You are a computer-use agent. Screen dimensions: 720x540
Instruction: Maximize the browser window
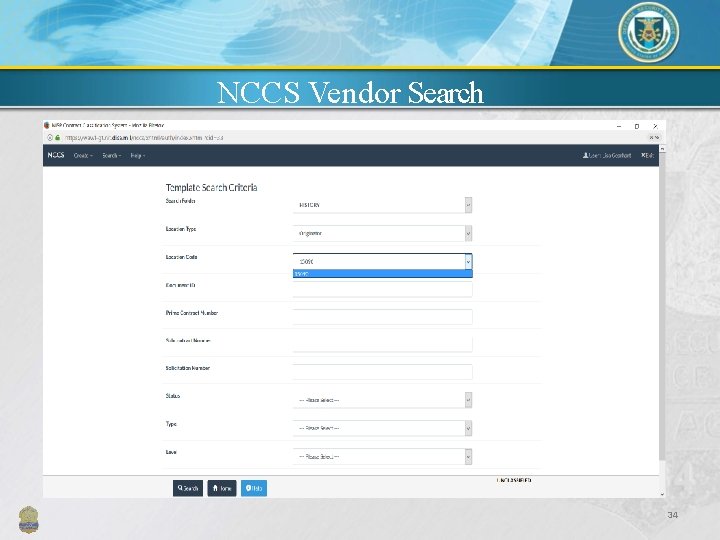(x=637, y=126)
